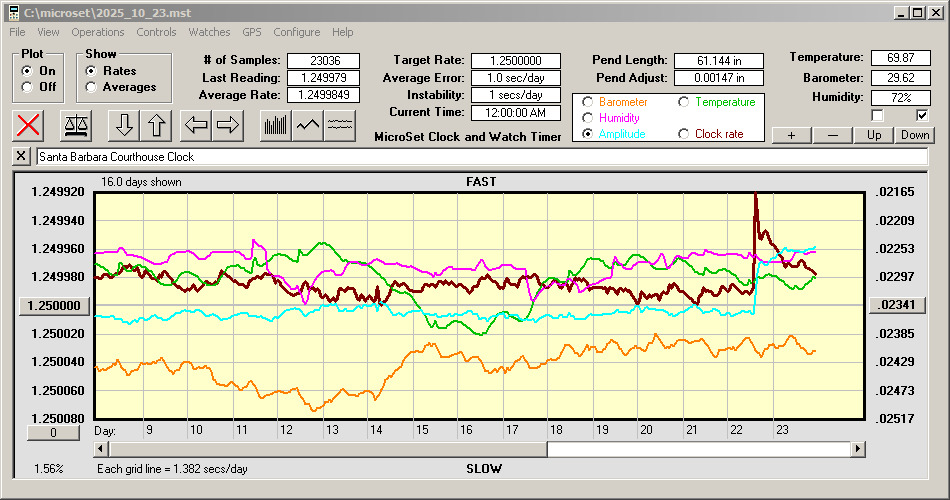Turn Plot off with the Off radio
The width and height of the screenshot is (950, 500).
[x=27, y=87]
